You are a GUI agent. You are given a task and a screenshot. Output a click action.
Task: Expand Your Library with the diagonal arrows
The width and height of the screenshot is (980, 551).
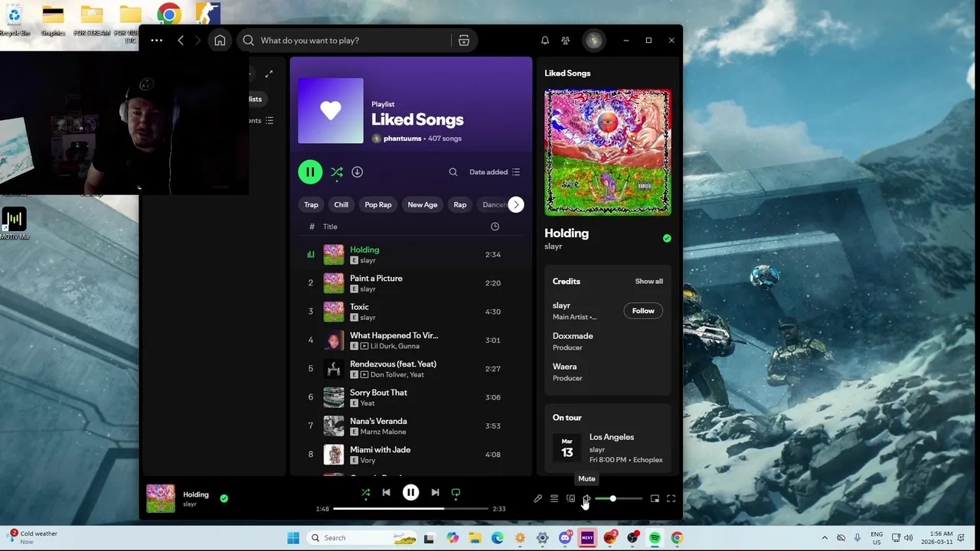pyautogui.click(x=269, y=74)
